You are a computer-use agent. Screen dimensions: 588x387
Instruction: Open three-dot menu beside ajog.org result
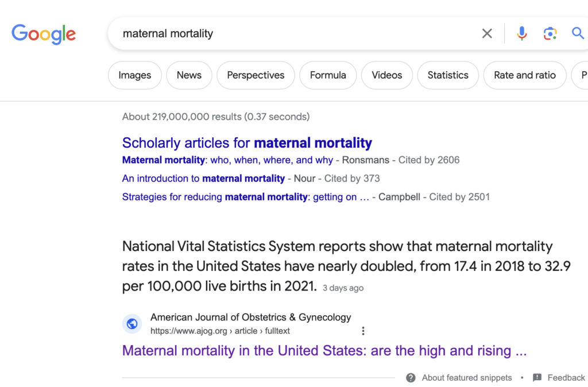(x=363, y=331)
